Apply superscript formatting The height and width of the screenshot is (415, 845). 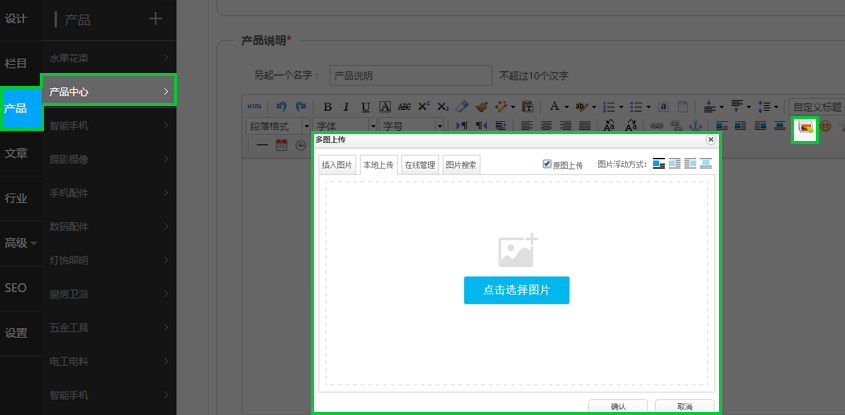[423, 107]
